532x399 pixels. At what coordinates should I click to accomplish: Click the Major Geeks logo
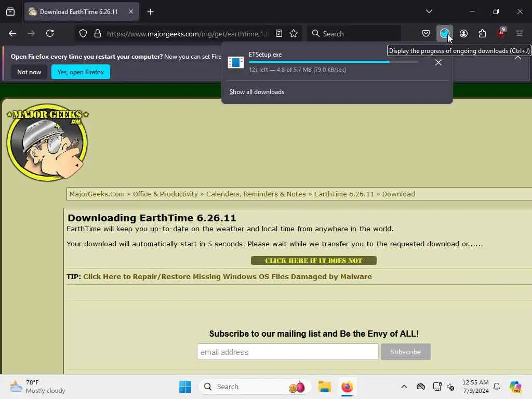(47, 142)
